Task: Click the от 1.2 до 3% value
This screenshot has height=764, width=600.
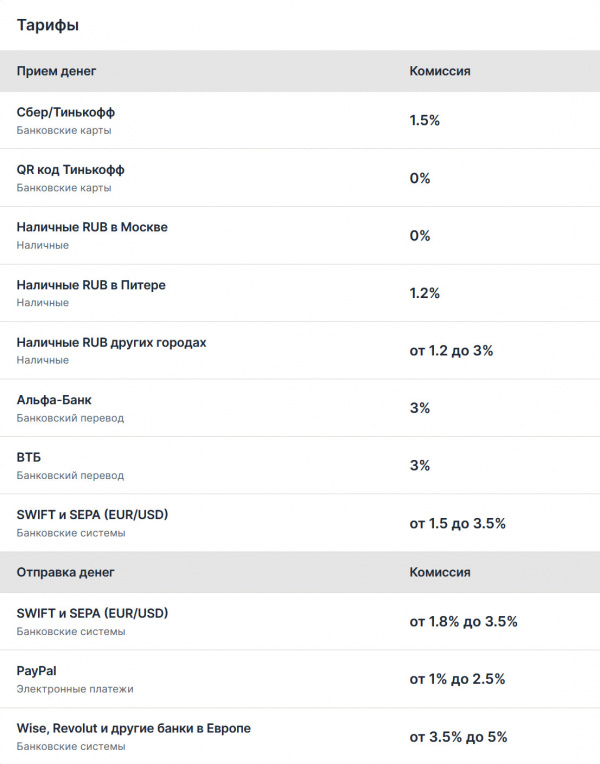Action: 451,351
